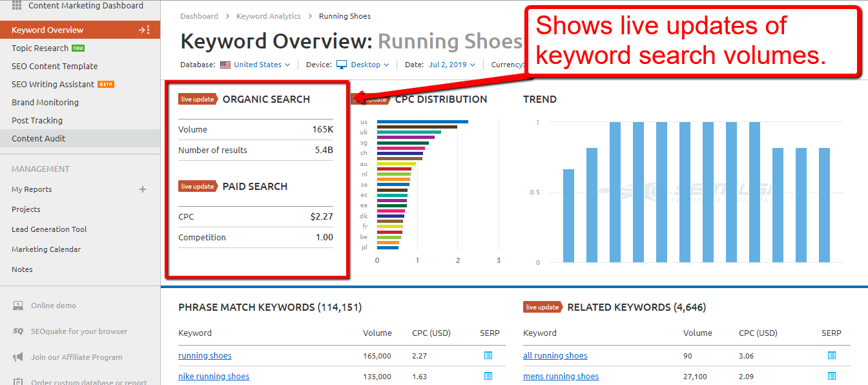Open the 'running shoes' keyword link
Image resolution: width=868 pixels, height=385 pixels.
[x=205, y=355]
